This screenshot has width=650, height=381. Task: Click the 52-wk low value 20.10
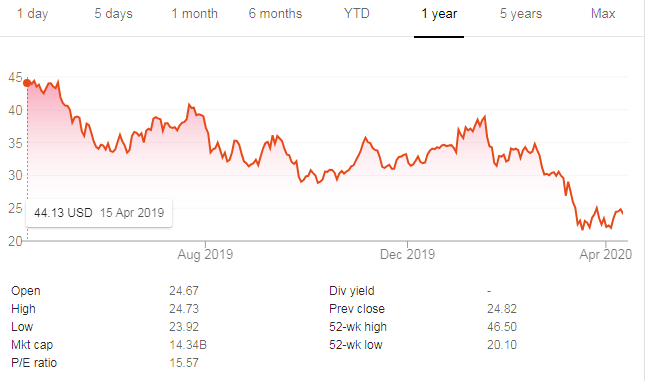[x=502, y=345]
